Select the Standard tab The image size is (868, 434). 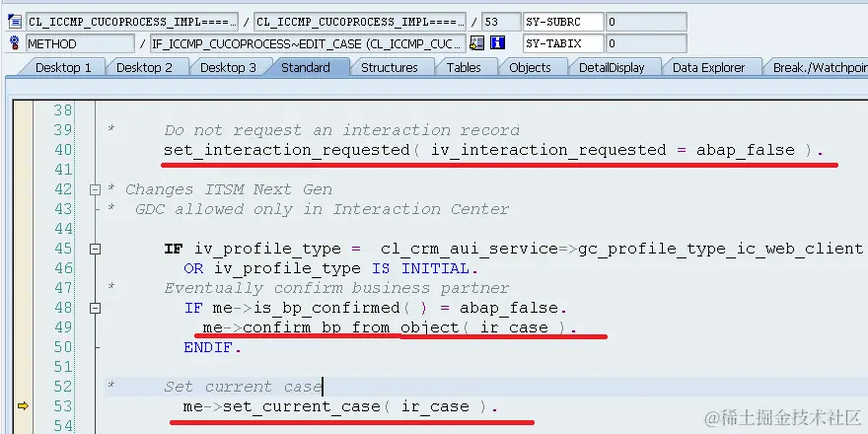tap(306, 67)
